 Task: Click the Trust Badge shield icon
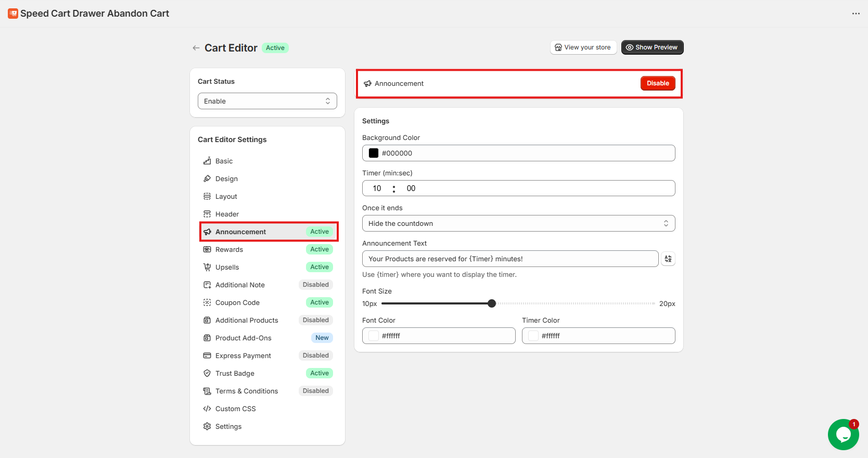(207, 373)
